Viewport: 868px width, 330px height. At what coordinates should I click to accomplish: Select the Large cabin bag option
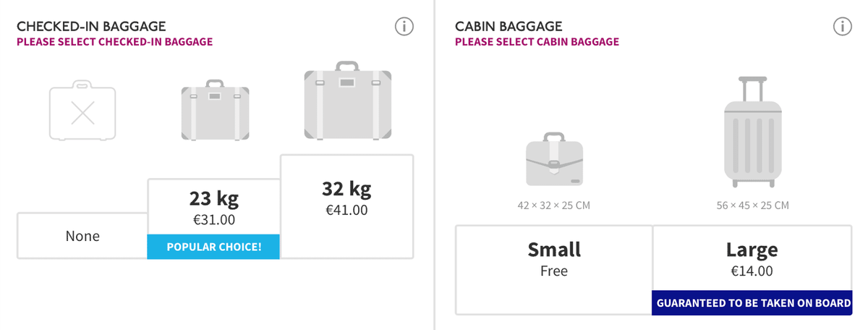click(752, 258)
